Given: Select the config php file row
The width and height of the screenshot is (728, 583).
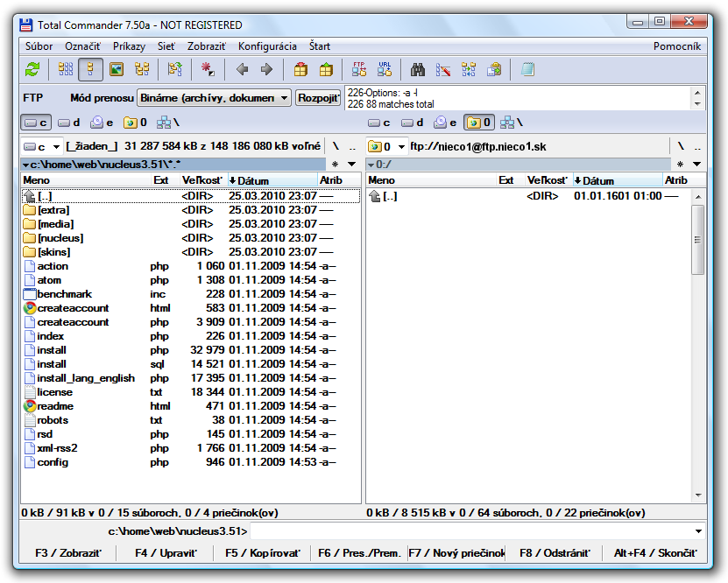Looking at the screenshot, I should 191,462.
